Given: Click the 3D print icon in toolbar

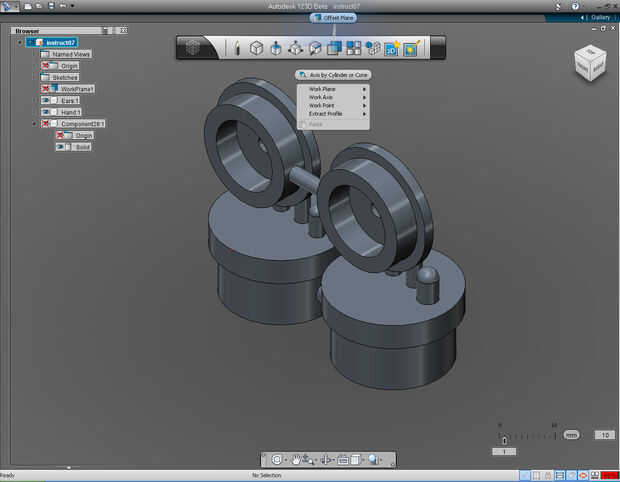Looking at the screenshot, I should (392, 47).
